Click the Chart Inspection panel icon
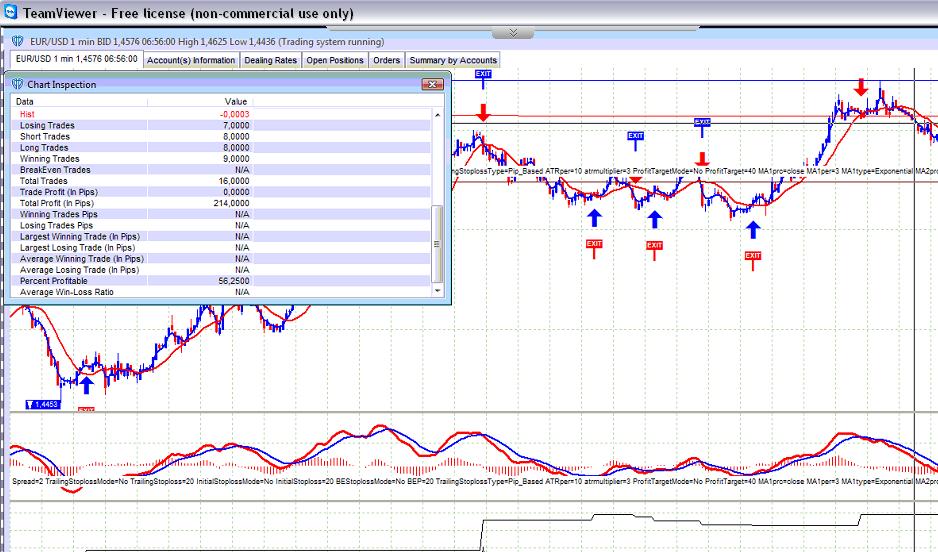 [18, 85]
